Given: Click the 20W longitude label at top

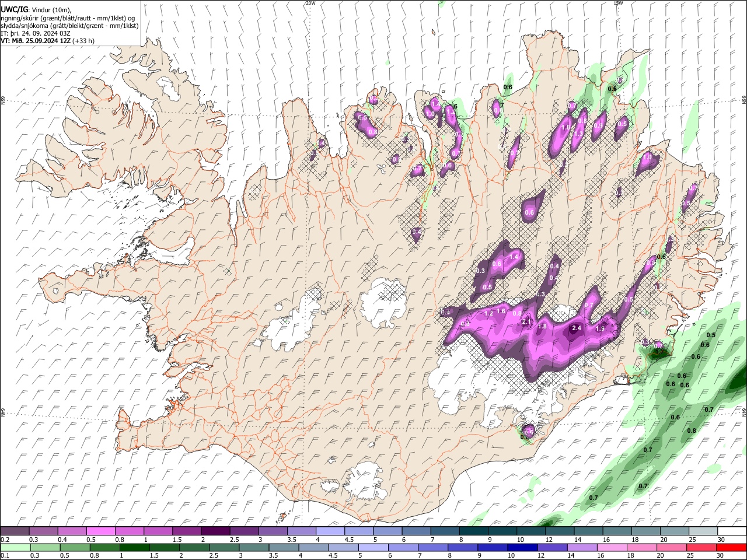Looking at the screenshot, I should click(310, 3).
